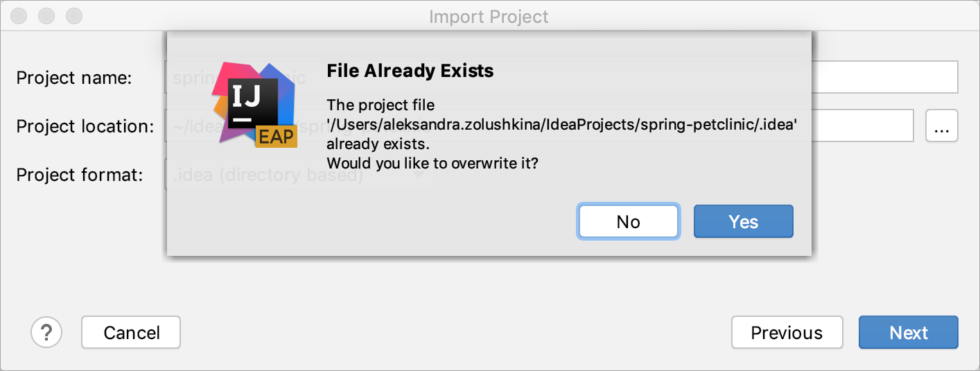
Task: Decline overwriting by choosing No
Action: click(x=629, y=221)
